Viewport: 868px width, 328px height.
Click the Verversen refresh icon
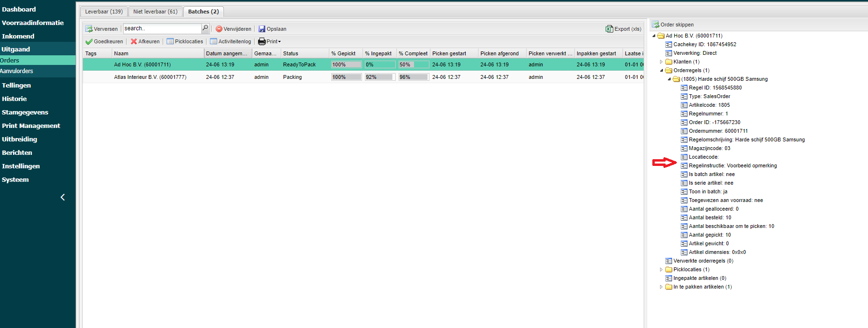[89, 29]
